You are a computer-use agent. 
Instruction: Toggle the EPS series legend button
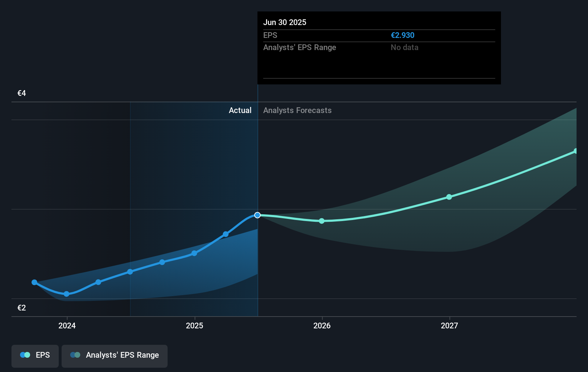35,356
